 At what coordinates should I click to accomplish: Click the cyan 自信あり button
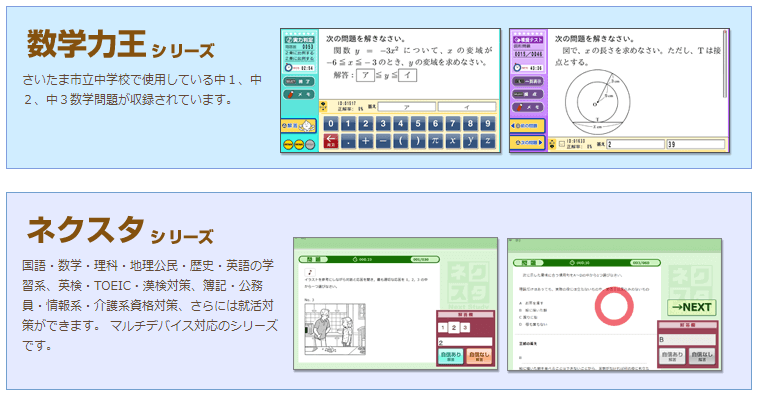coord(450,356)
